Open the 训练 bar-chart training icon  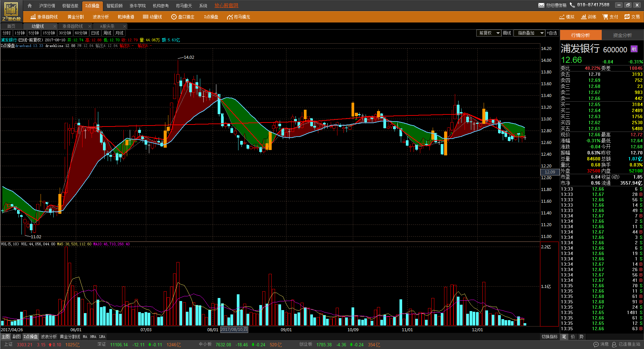click(589, 17)
